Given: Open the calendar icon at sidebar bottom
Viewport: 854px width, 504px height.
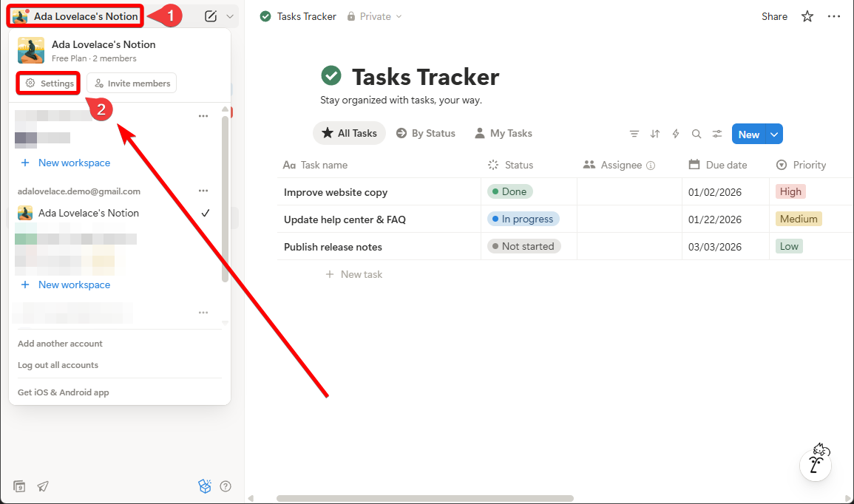Looking at the screenshot, I should [19, 486].
